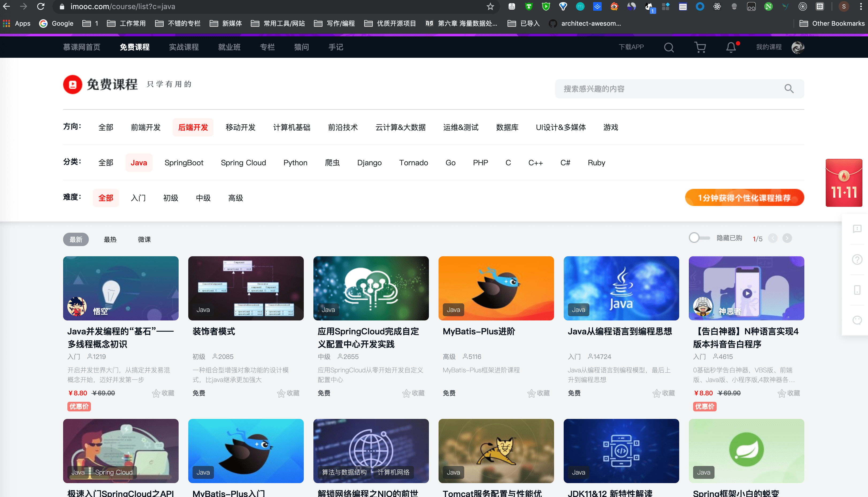Viewport: 868px width, 497px height.
Task: Open the Other Bookmarks folder
Action: 832,23
